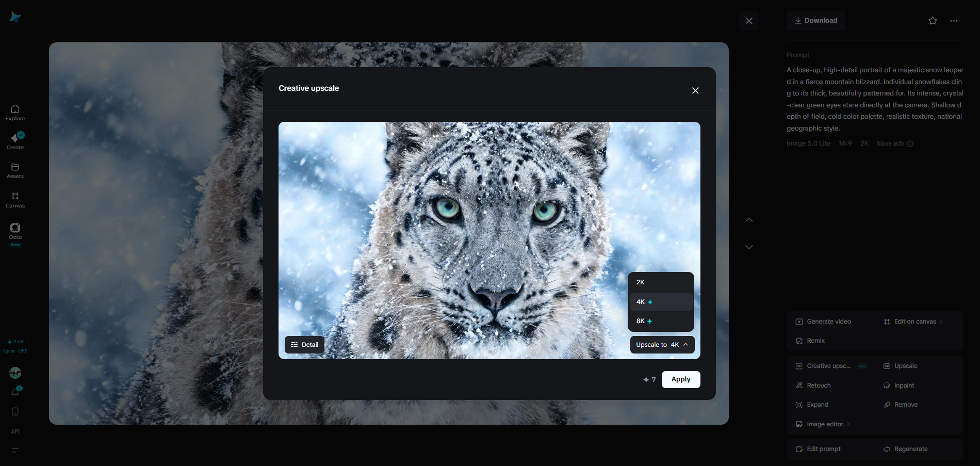980x466 pixels.
Task: Click the app logo at top left
Action: (x=15, y=17)
